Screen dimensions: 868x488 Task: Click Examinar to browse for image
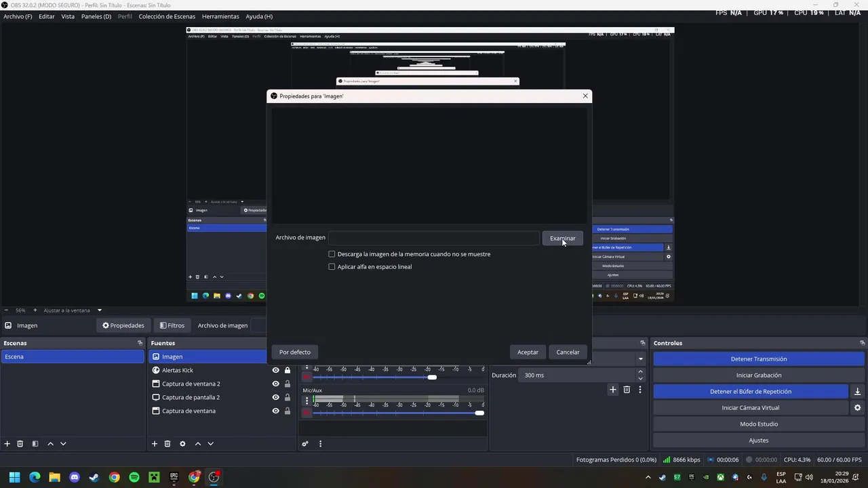pyautogui.click(x=562, y=238)
